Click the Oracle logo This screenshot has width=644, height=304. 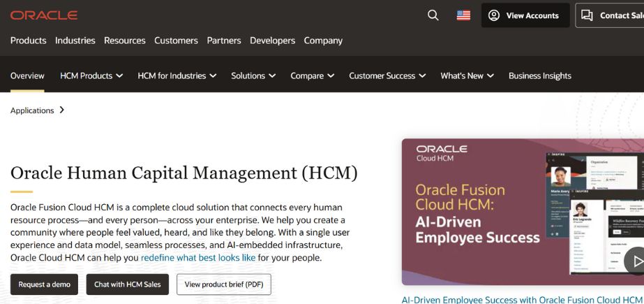point(44,15)
